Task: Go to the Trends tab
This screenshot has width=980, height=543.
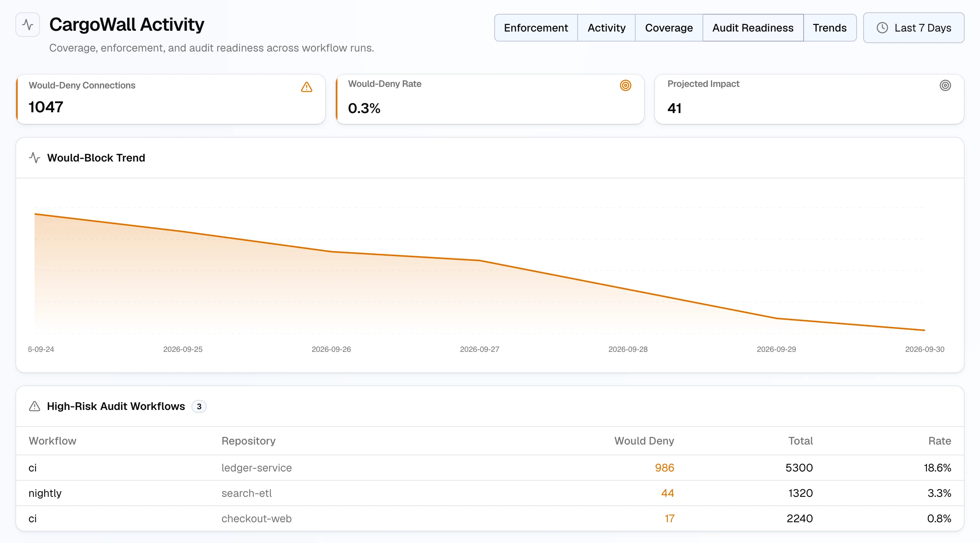Action: 830,28
